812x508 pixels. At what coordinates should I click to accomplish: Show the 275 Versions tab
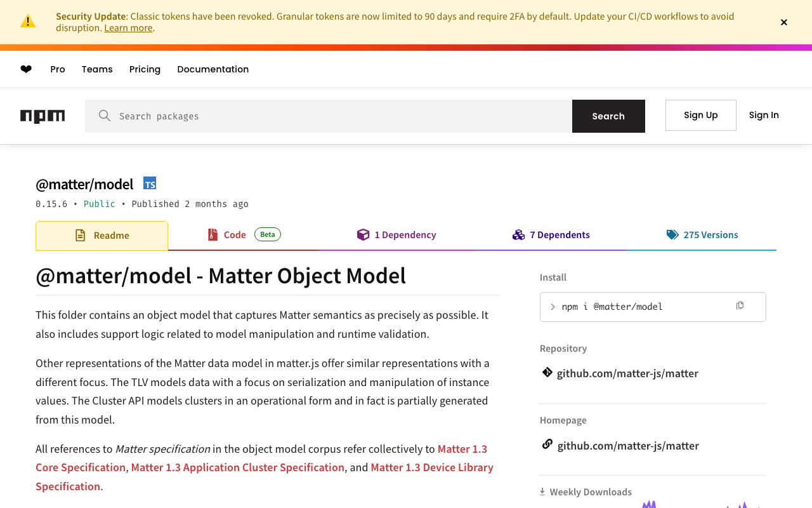click(702, 235)
